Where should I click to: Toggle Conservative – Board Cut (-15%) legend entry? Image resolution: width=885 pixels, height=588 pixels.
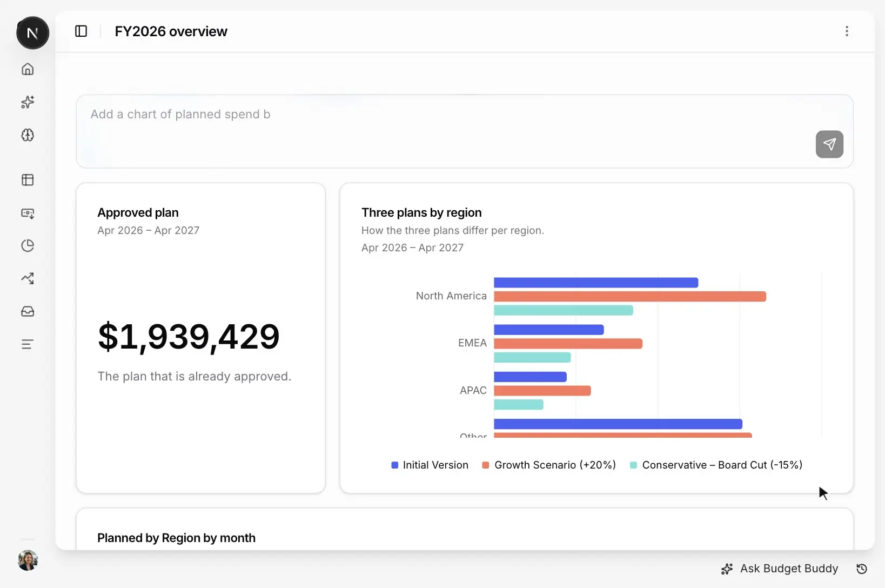716,465
